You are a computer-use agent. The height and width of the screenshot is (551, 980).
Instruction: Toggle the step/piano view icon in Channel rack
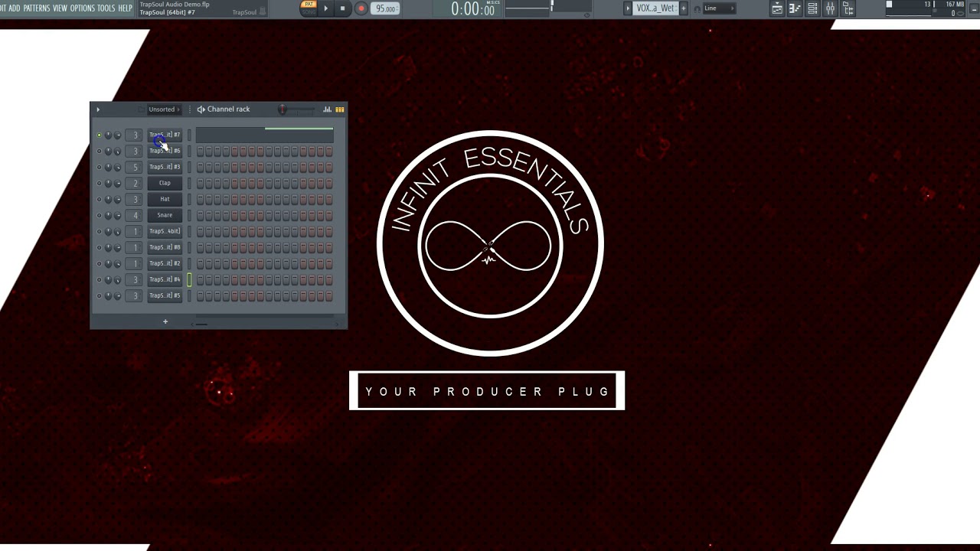tap(340, 109)
